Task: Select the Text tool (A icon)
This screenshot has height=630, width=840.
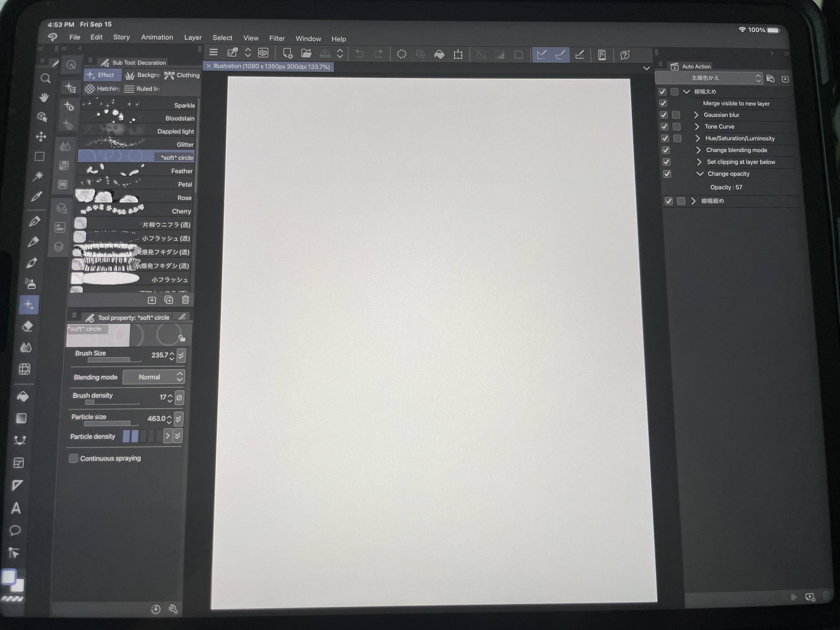Action: [16, 508]
